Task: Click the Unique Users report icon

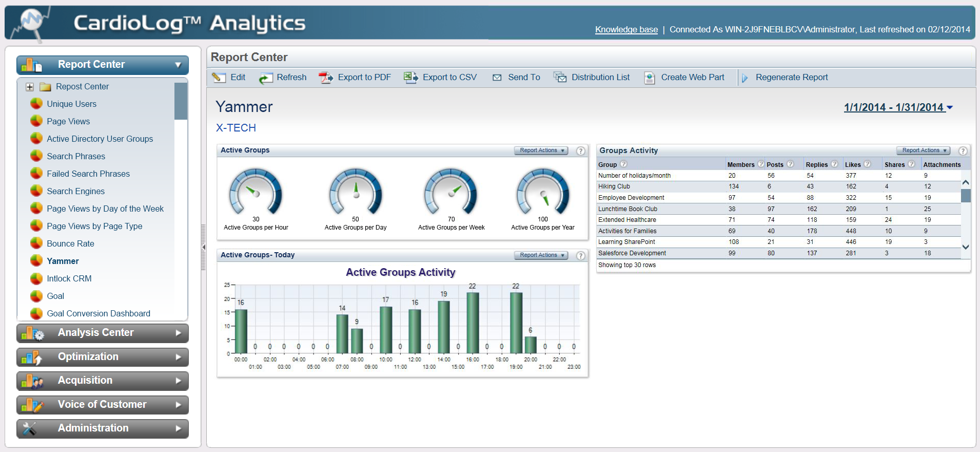Action: 36,104
